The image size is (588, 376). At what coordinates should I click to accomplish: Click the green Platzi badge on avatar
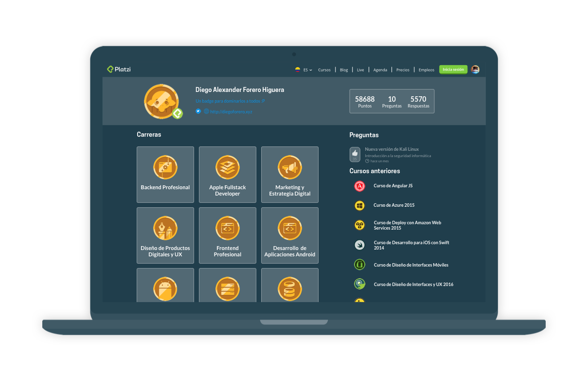point(178,114)
